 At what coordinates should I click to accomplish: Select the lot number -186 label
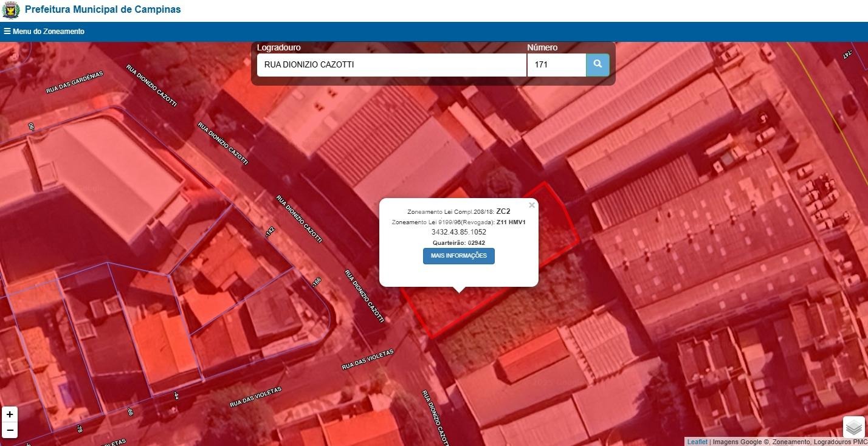[315, 282]
